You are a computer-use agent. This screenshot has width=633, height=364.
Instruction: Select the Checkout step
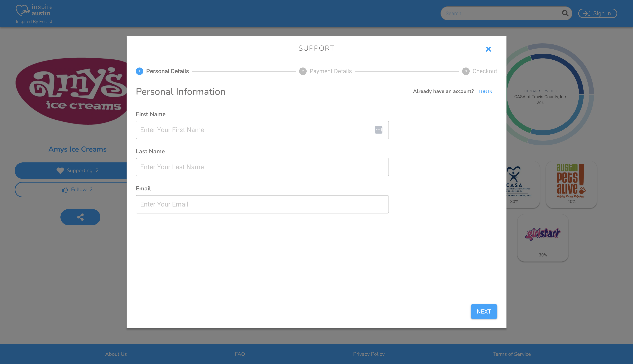click(x=480, y=71)
